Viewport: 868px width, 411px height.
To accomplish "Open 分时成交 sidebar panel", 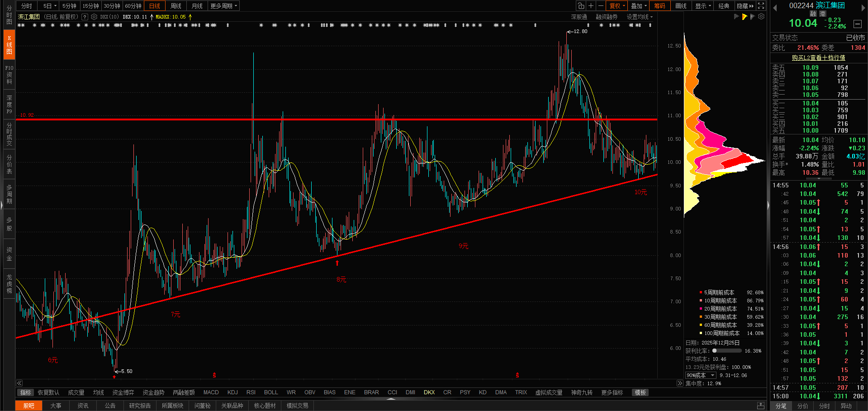I will 9,134.
